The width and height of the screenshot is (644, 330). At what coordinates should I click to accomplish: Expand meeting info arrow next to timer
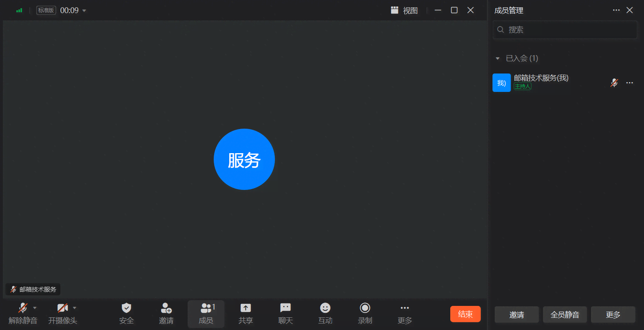point(84,11)
